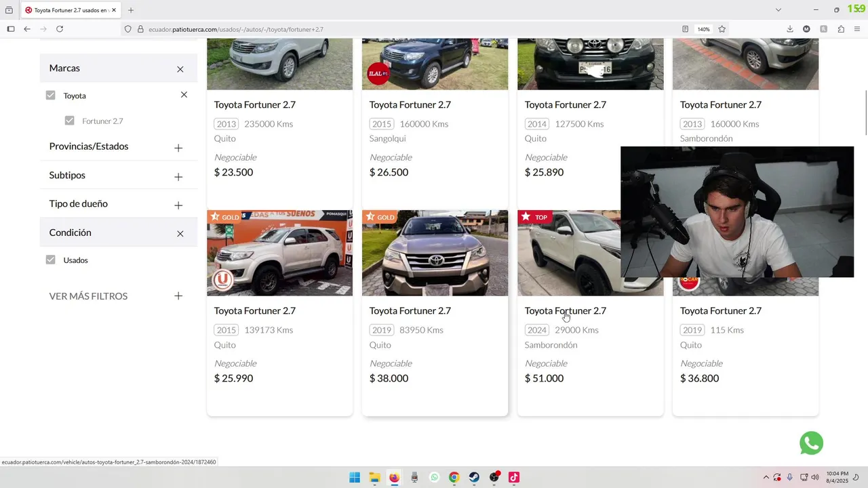Expand the Tipo de dueño filter

click(x=178, y=205)
